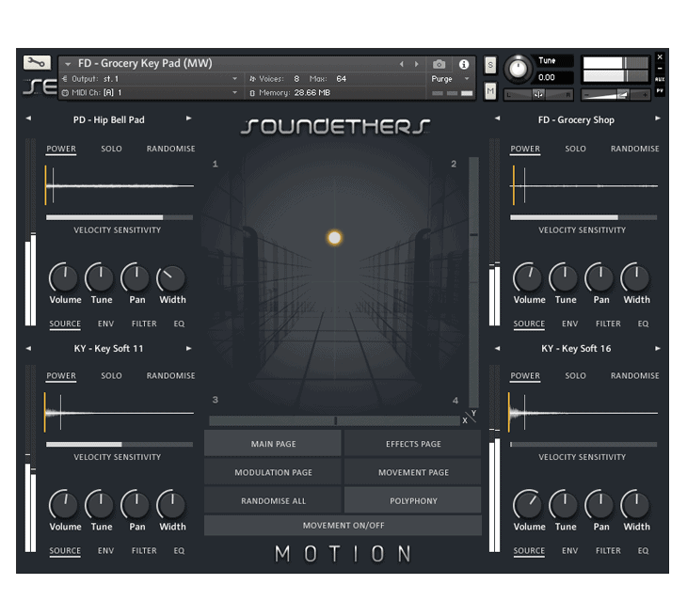The height and width of the screenshot is (616, 687).
Task: Switch to FILTER tab of Key Soft 16
Action: point(608,550)
